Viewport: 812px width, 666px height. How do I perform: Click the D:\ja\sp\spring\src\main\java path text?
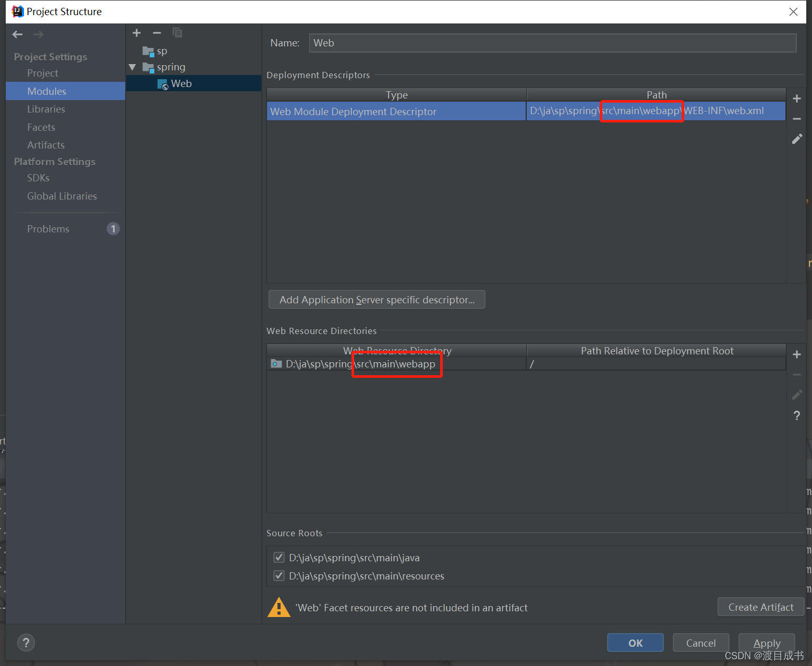pos(354,558)
